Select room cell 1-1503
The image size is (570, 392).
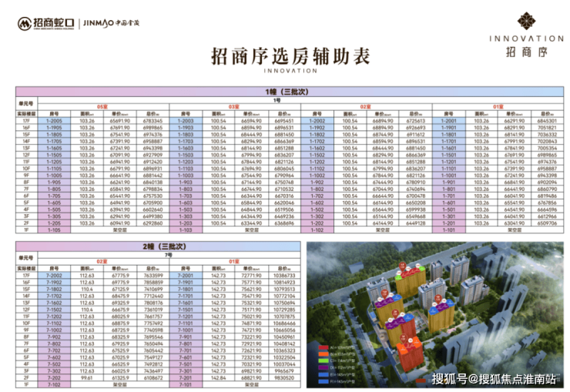click(186, 155)
